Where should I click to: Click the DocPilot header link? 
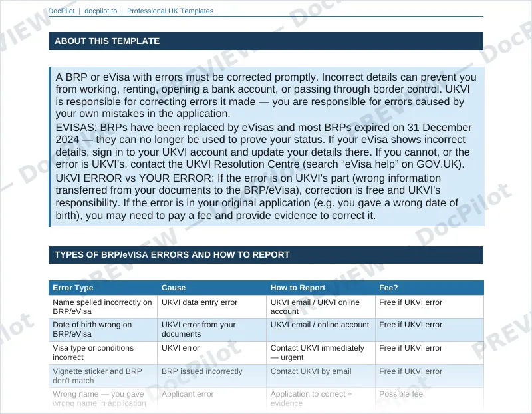[x=61, y=11]
